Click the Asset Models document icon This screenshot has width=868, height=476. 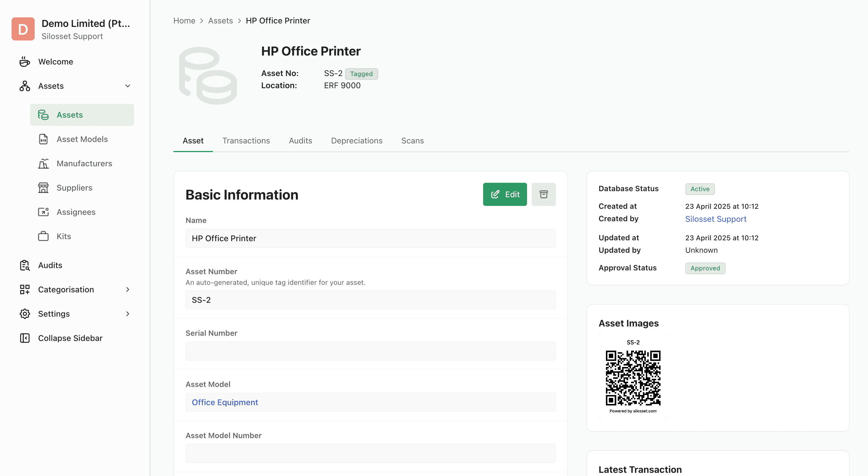tap(43, 139)
